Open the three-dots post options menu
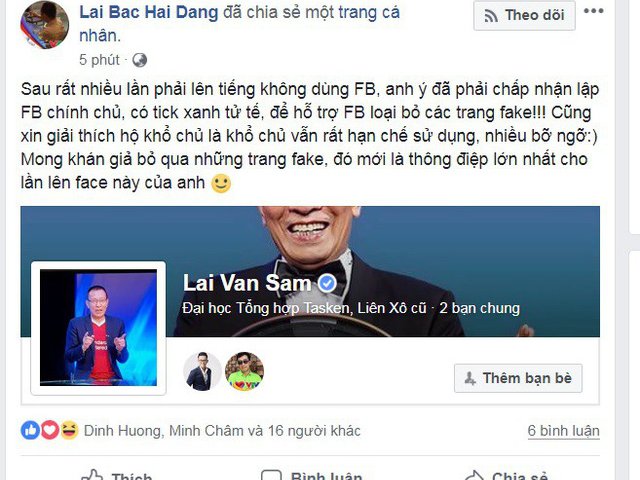The height and width of the screenshot is (480, 640). click(x=593, y=11)
